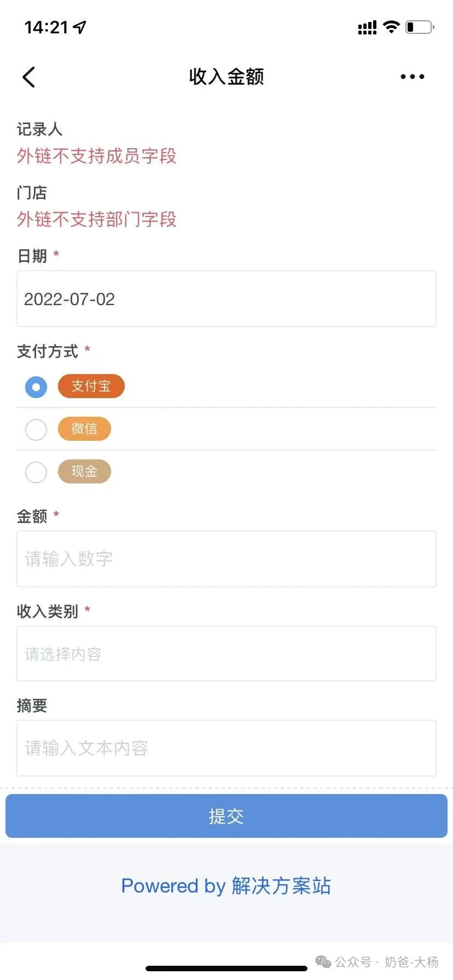This screenshot has width=453, height=980.
Task: Tap the battery status icon
Action: click(x=420, y=27)
